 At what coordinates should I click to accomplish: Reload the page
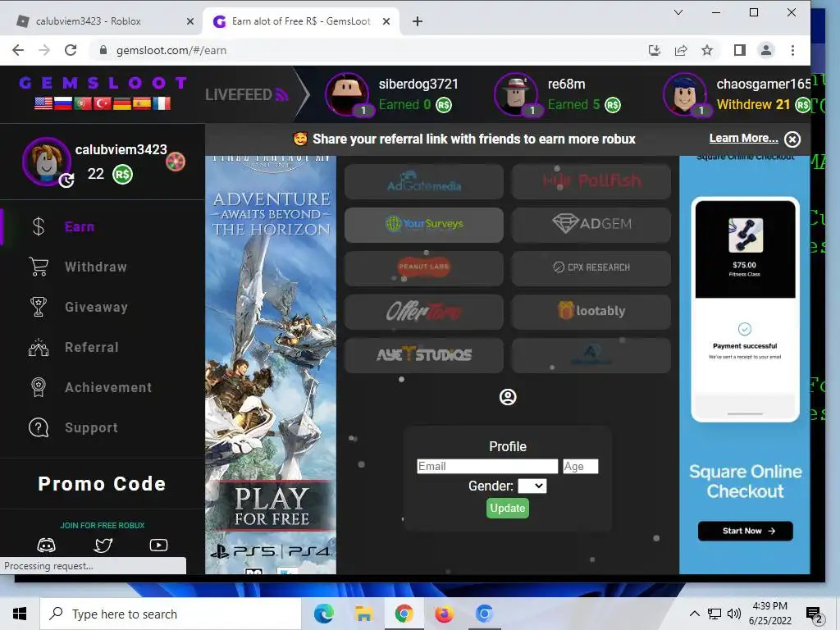coord(71,50)
